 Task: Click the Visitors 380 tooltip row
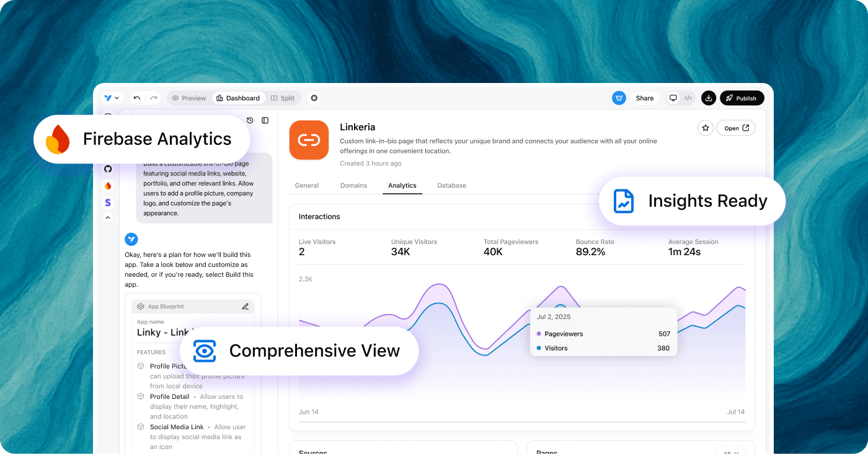click(x=603, y=348)
